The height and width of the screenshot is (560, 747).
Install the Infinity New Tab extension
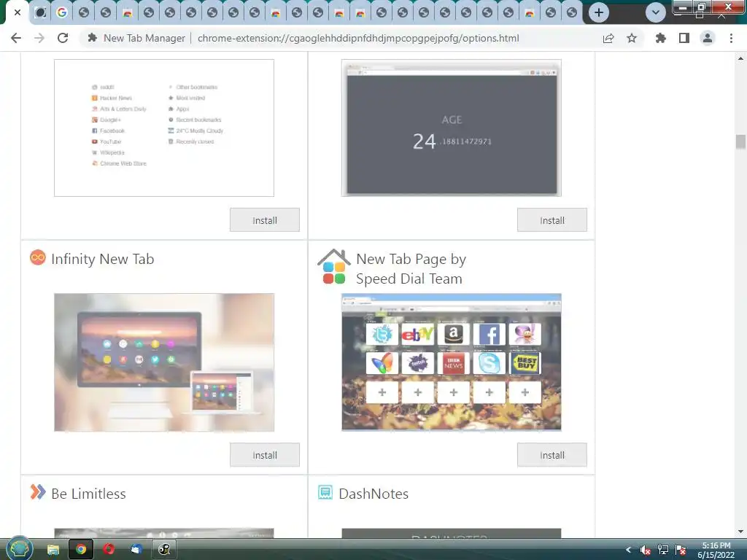pyautogui.click(x=265, y=455)
